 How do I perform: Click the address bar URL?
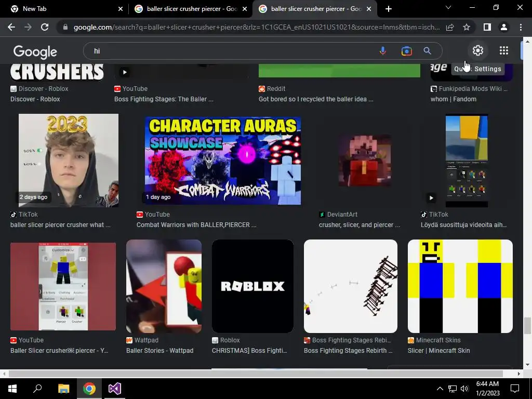(257, 27)
